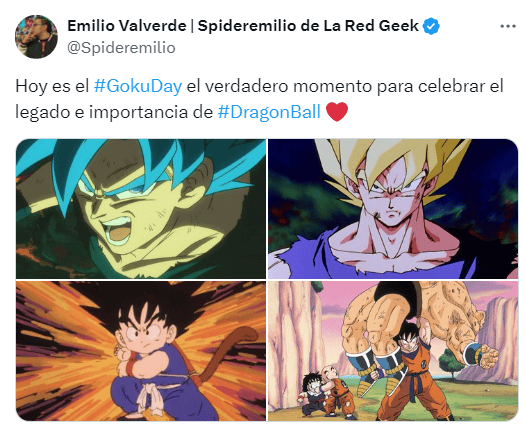Click the red heart emoji in the tweet
The image size is (525, 432).
point(337,112)
